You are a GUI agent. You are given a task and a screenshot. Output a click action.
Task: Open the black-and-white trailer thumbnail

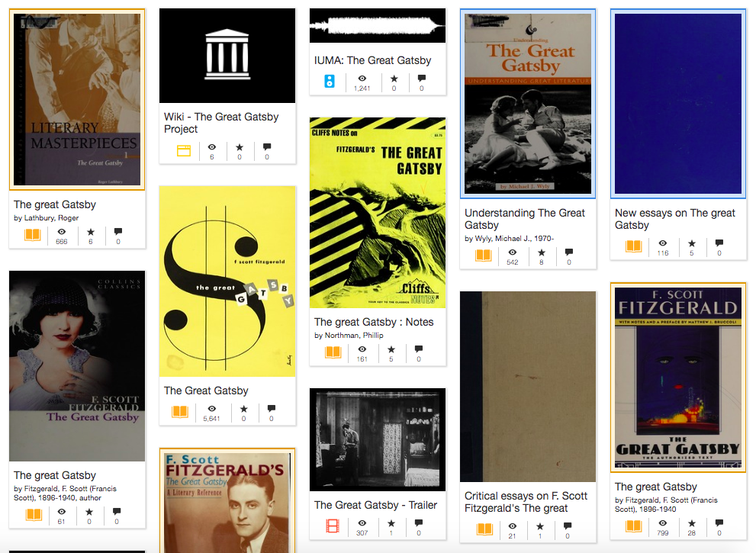coord(378,439)
